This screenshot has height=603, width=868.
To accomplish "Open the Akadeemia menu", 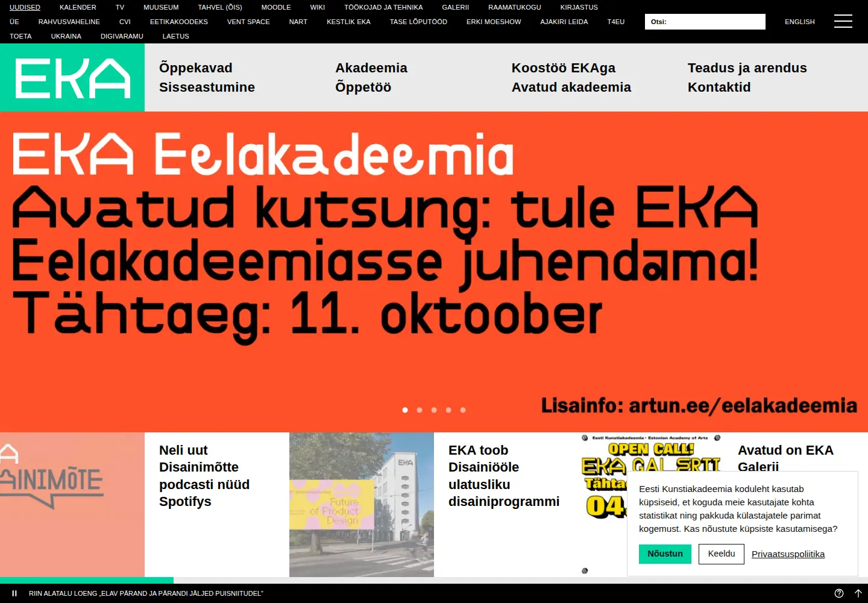I will [371, 68].
